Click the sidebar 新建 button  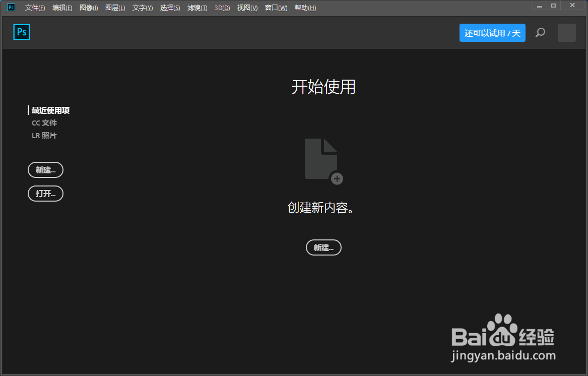(45, 170)
